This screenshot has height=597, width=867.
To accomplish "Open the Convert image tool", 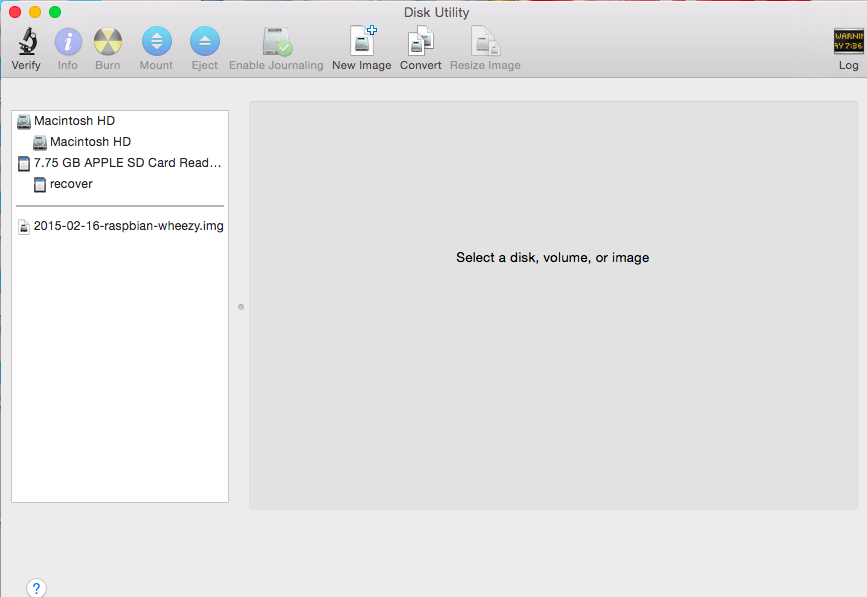I will [x=420, y=42].
